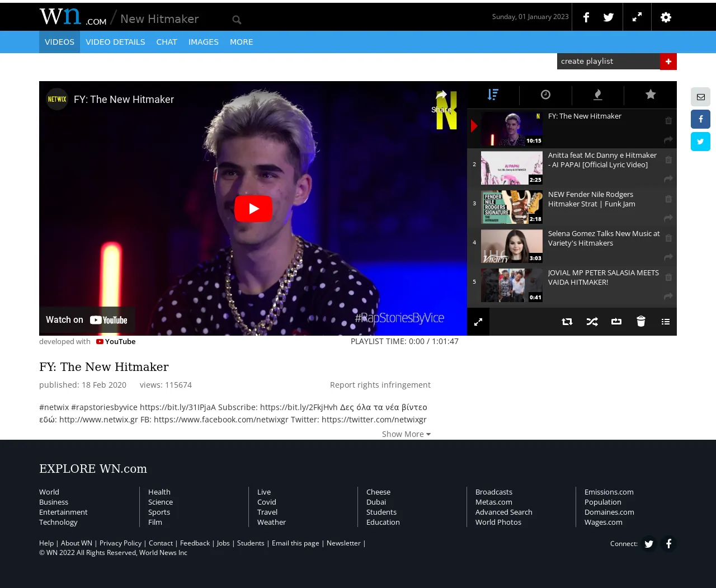
Task: Click the YouTube developed with link
Action: point(116,342)
